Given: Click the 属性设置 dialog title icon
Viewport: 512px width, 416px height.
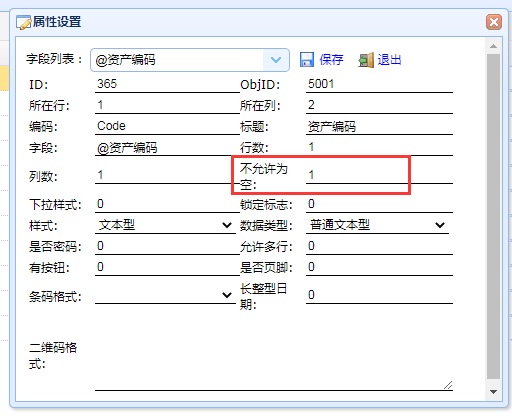Looking at the screenshot, I should coord(23,22).
